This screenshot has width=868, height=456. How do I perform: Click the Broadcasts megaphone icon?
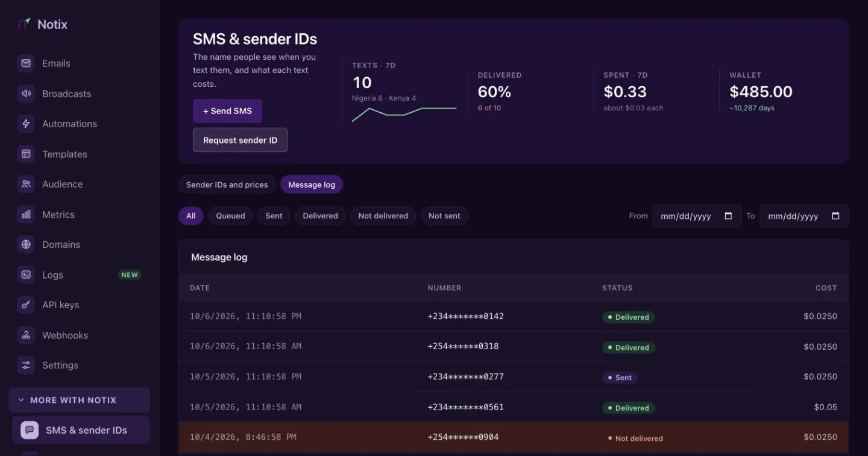click(26, 93)
